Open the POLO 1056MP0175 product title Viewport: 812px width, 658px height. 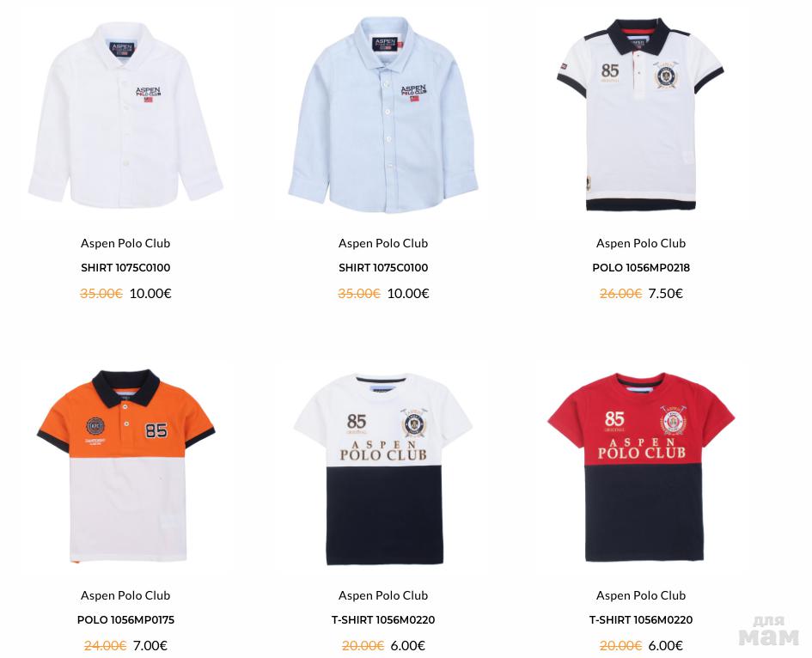coord(125,619)
